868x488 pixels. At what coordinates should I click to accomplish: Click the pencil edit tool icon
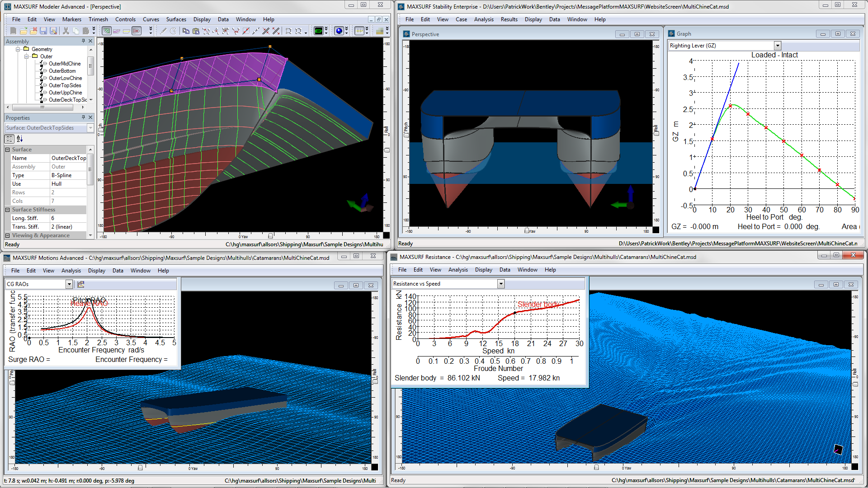164,31
